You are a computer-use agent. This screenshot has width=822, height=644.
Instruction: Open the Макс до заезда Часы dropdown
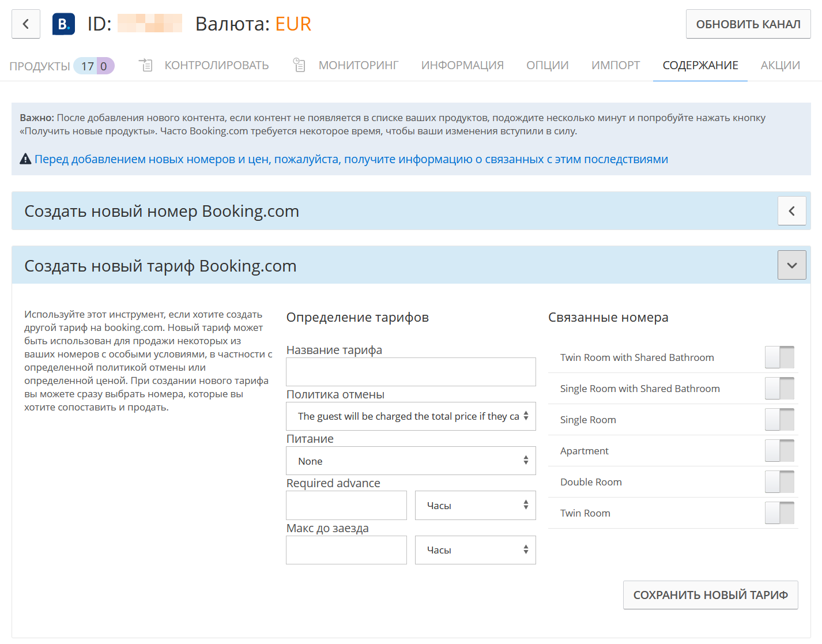coord(476,550)
